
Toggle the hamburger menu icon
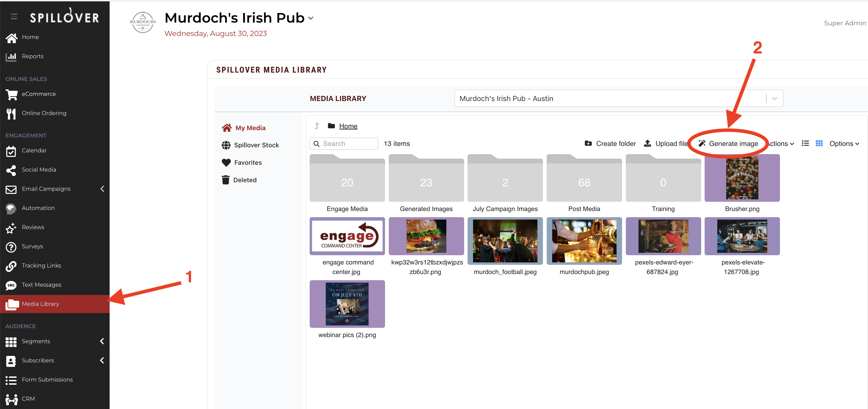point(14,16)
